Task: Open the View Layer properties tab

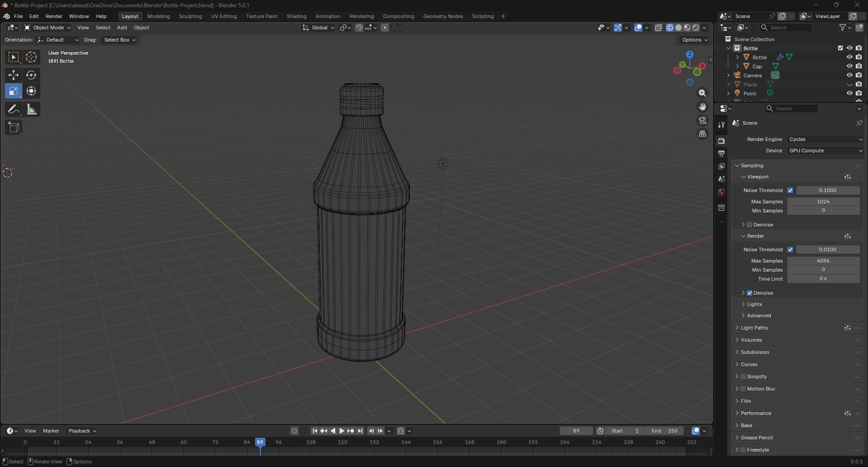Action: pos(722,166)
